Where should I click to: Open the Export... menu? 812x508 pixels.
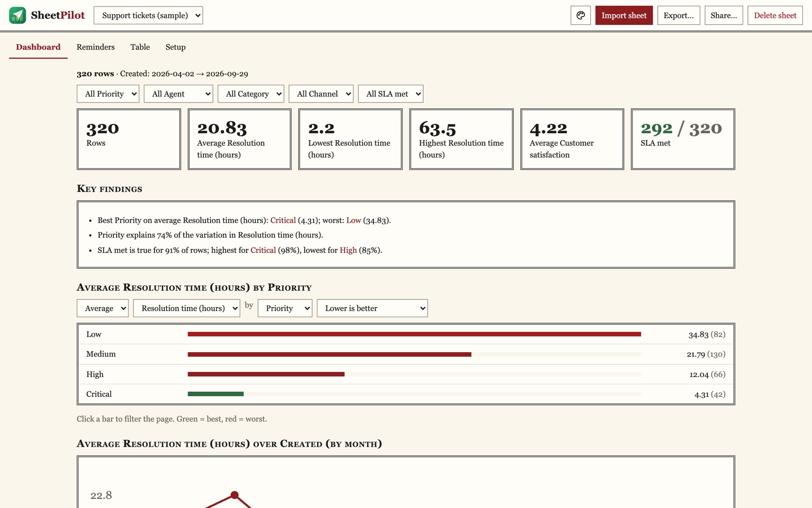pyautogui.click(x=678, y=15)
